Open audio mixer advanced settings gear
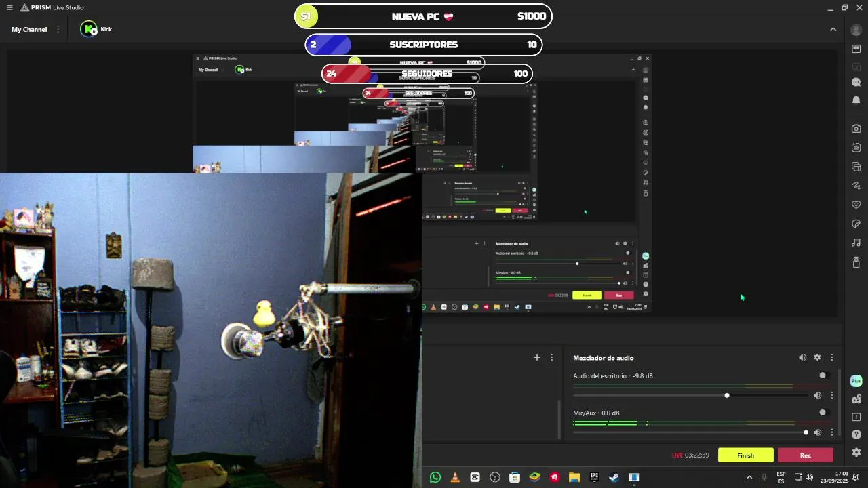This screenshot has width=868, height=488. pyautogui.click(x=817, y=357)
